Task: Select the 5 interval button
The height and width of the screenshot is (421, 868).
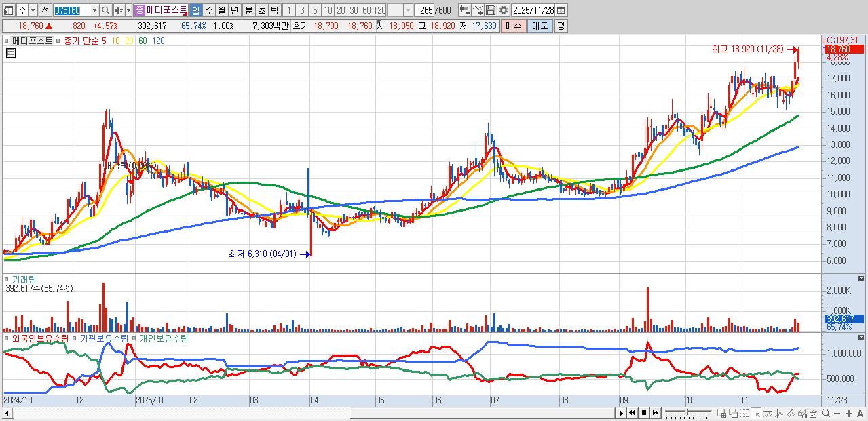Action: 314,10
